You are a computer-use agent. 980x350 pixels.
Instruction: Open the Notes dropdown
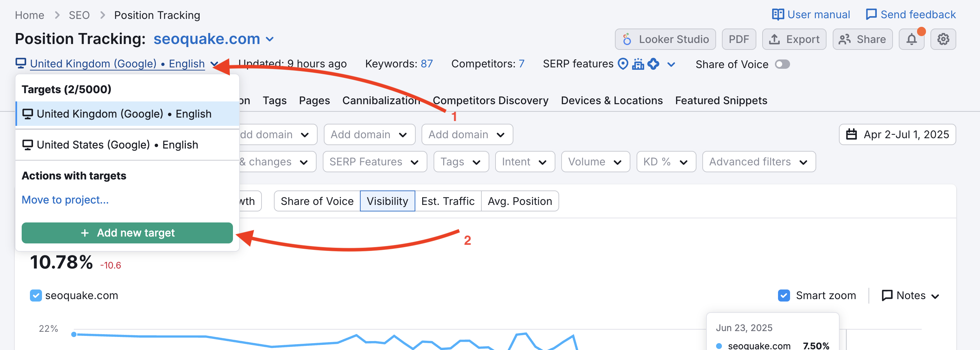tap(910, 295)
